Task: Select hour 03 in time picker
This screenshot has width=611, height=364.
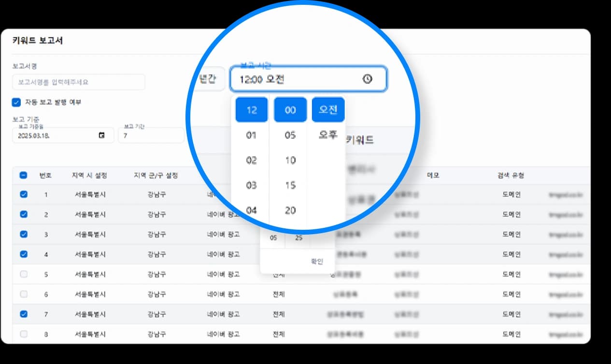Action: (251, 185)
